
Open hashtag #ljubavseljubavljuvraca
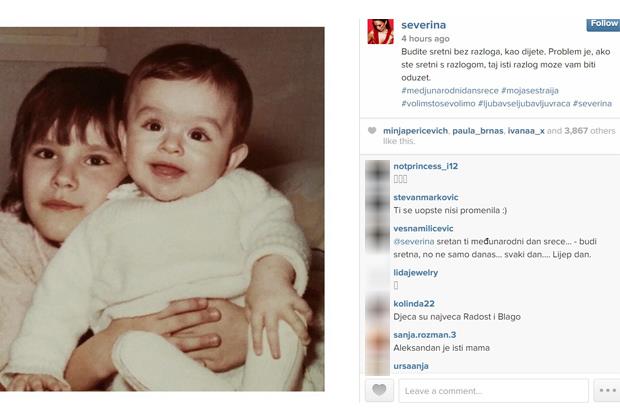coord(524,104)
